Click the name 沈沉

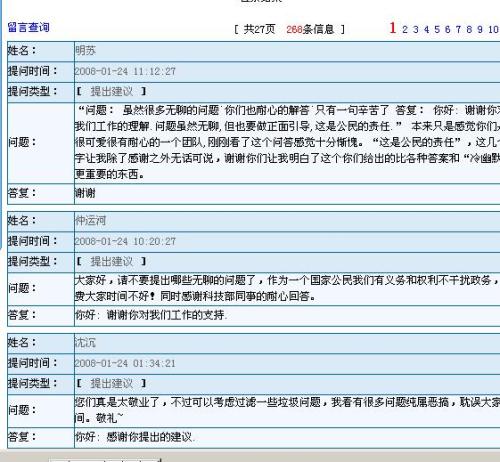pyautogui.click(x=85, y=342)
